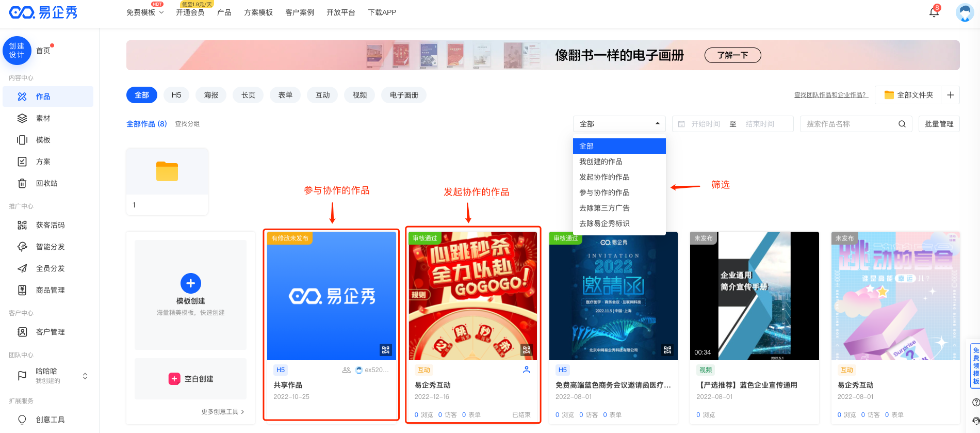The width and height of the screenshot is (980, 433).
Task: Open the user avatar menu
Action: (965, 12)
